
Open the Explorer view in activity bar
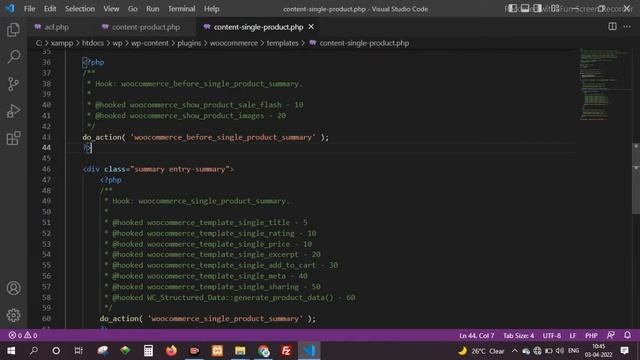[x=13, y=29]
